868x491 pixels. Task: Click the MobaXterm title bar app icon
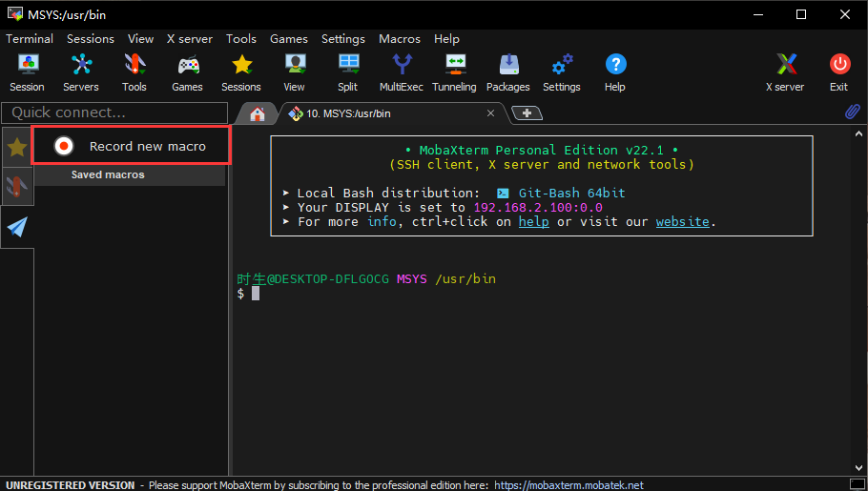click(x=15, y=14)
